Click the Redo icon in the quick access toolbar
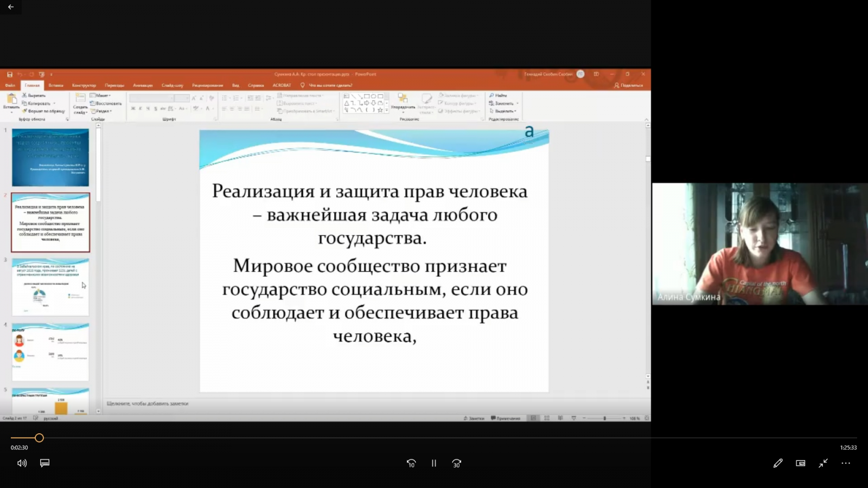 click(x=31, y=74)
